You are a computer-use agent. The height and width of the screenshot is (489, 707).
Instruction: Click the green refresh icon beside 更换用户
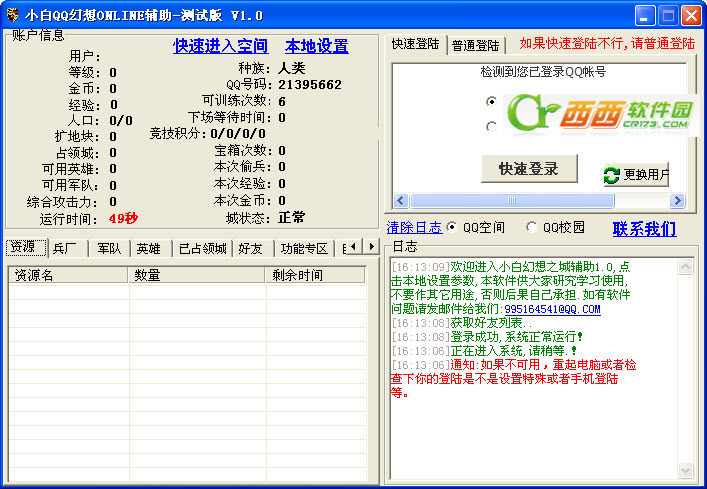611,175
